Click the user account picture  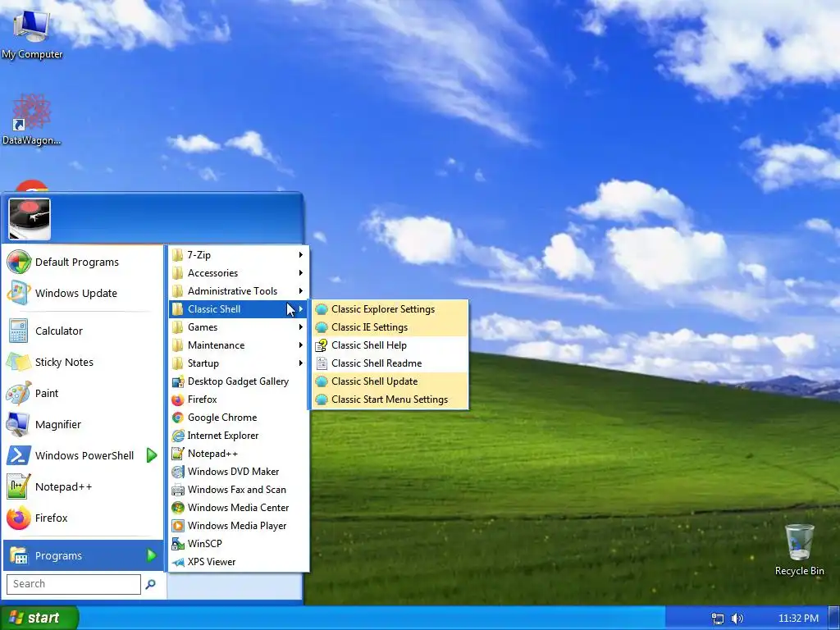click(30, 218)
